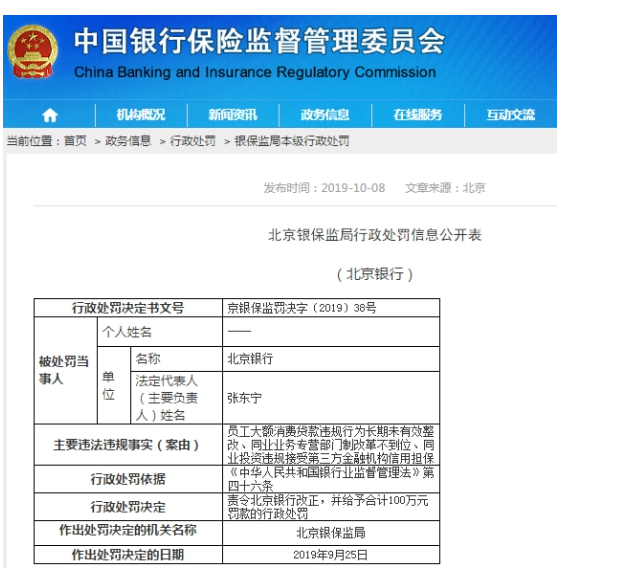Click the 行政处罚决定书文号 header cell
623x575 pixels.
pyautogui.click(x=128, y=308)
